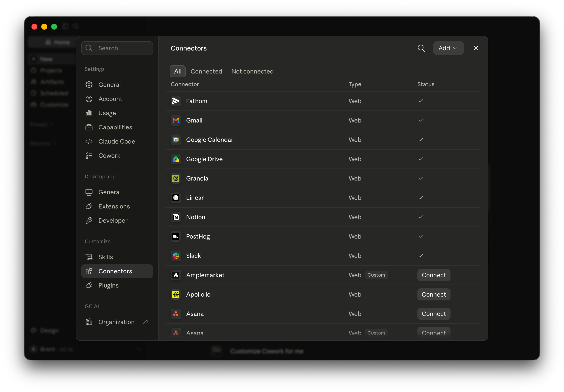This screenshot has height=392, width=564.
Task: Click the Apollo.io connector icon
Action: tap(176, 294)
